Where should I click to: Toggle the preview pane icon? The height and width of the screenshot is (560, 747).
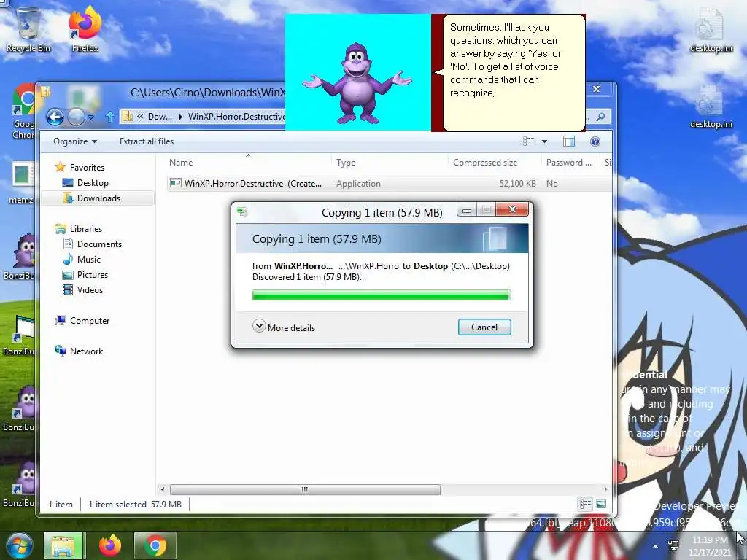tap(569, 141)
